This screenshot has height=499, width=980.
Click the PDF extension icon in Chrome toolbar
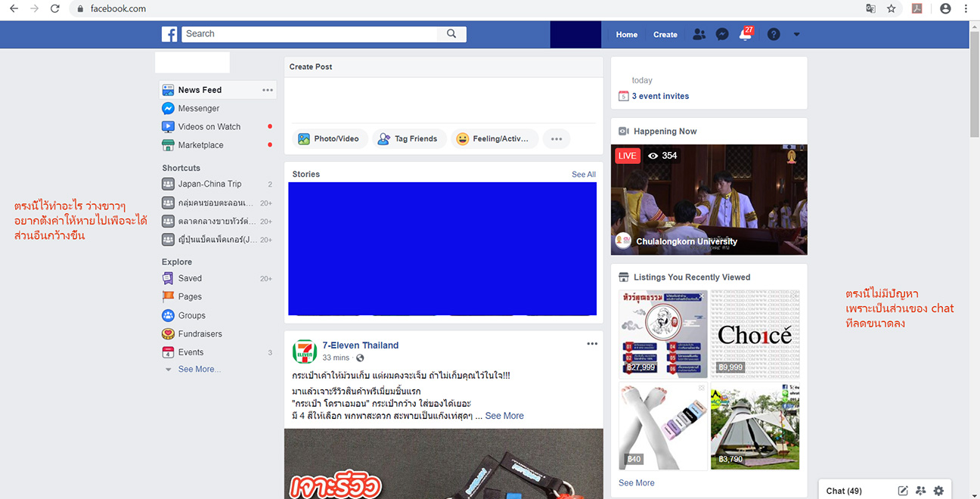click(916, 9)
